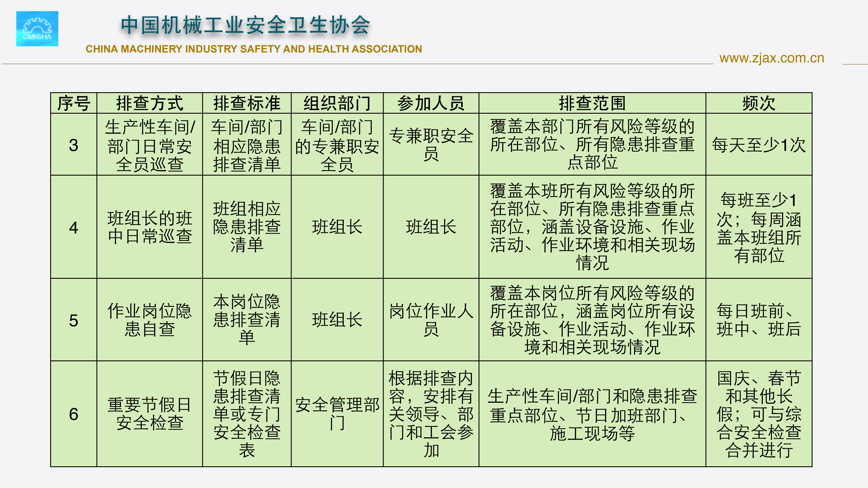Image resolution: width=868 pixels, height=488 pixels.
Task: Click cell 每天至少1次
Action: coord(759,145)
